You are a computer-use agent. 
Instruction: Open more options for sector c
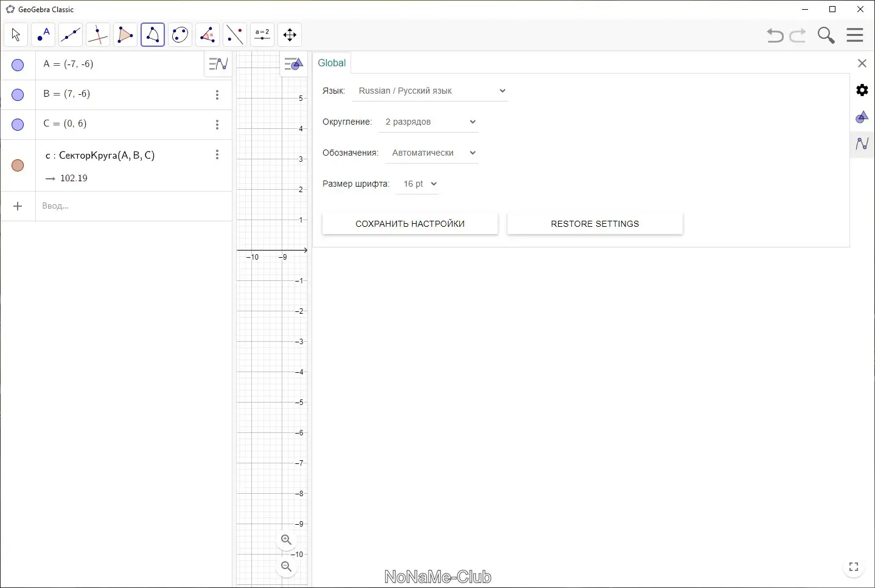217,154
